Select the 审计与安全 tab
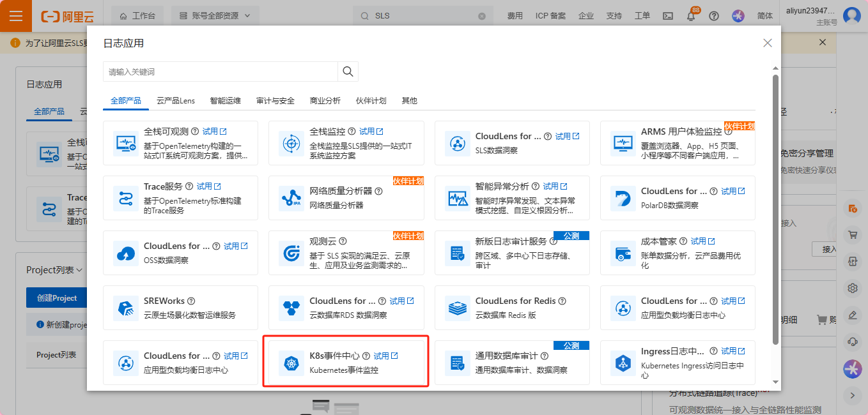868x415 pixels. pyautogui.click(x=275, y=101)
